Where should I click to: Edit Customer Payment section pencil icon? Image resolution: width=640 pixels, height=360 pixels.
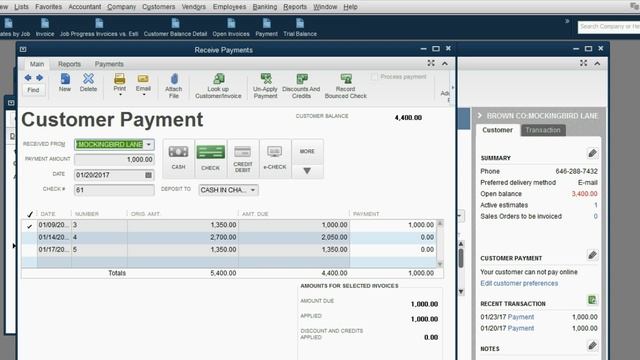pos(592,255)
